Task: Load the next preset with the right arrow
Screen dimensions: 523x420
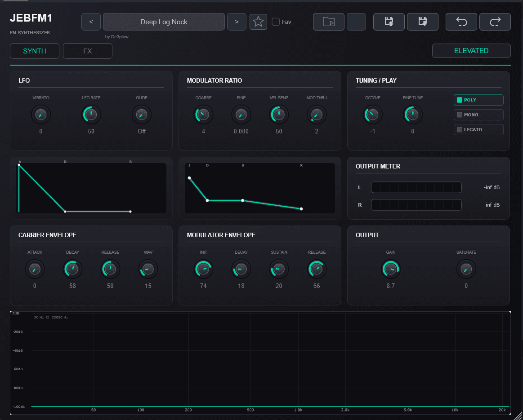Action: tap(237, 22)
